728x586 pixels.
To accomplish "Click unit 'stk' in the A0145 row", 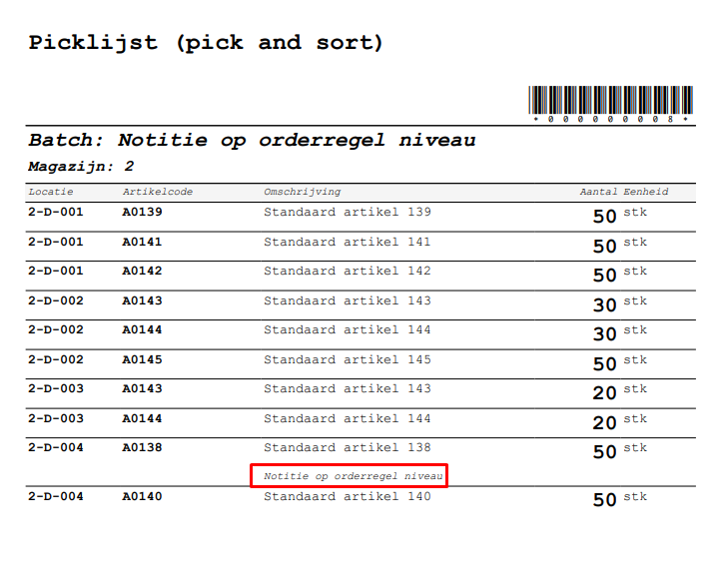I will tap(635, 360).
